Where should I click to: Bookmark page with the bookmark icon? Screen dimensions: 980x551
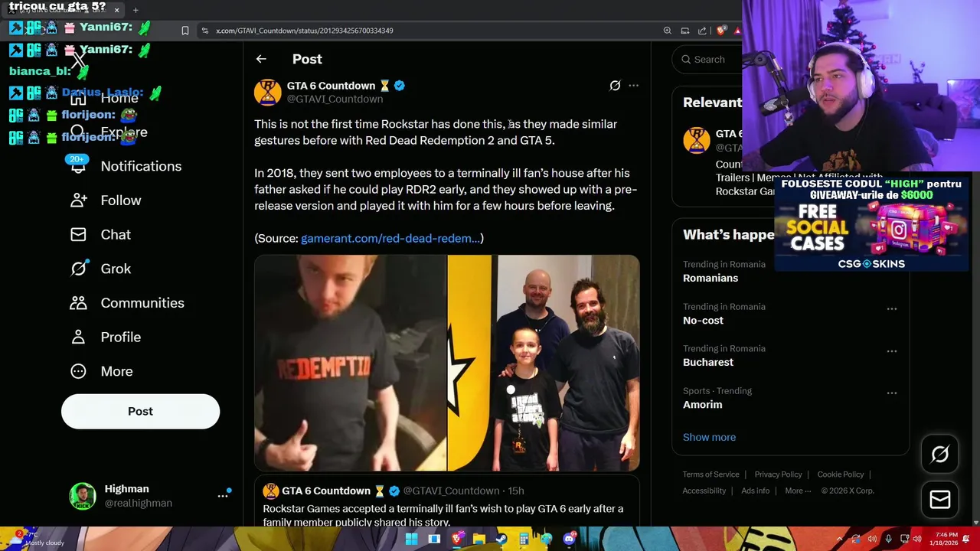coord(185,31)
